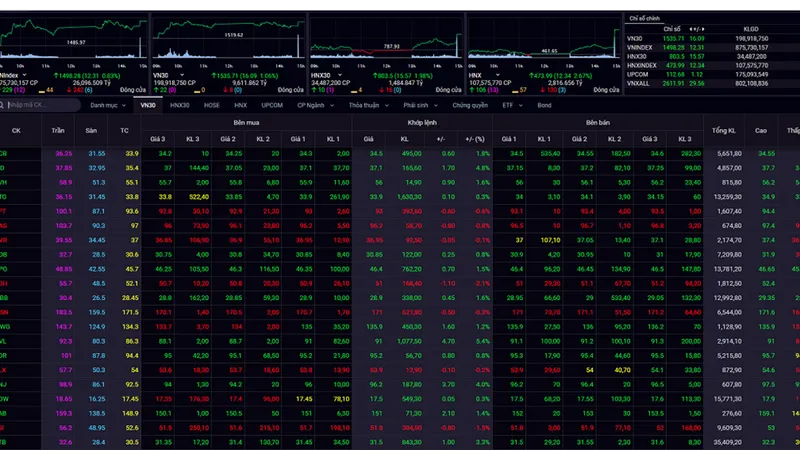Click the highlighted KL 1 cell 78,10

coord(341,399)
